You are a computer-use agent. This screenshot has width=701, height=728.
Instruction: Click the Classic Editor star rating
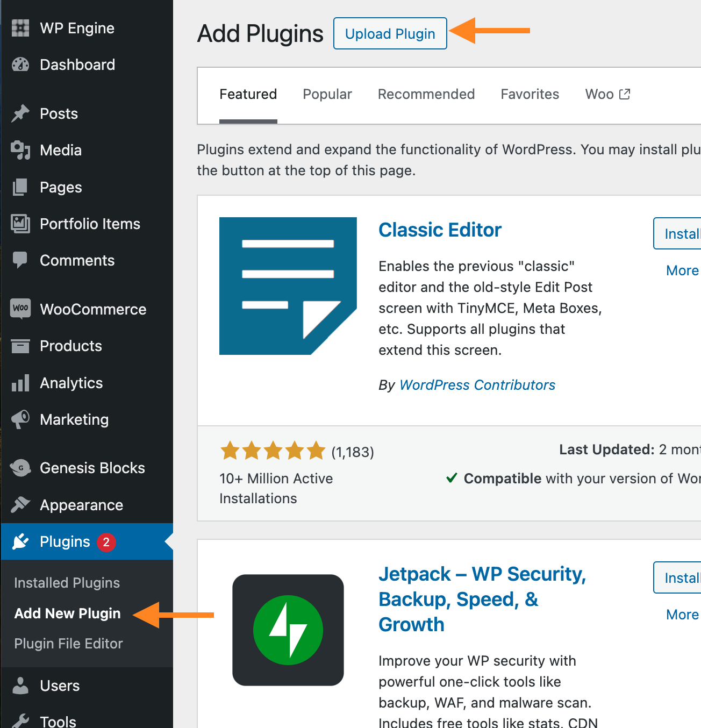[x=273, y=451]
